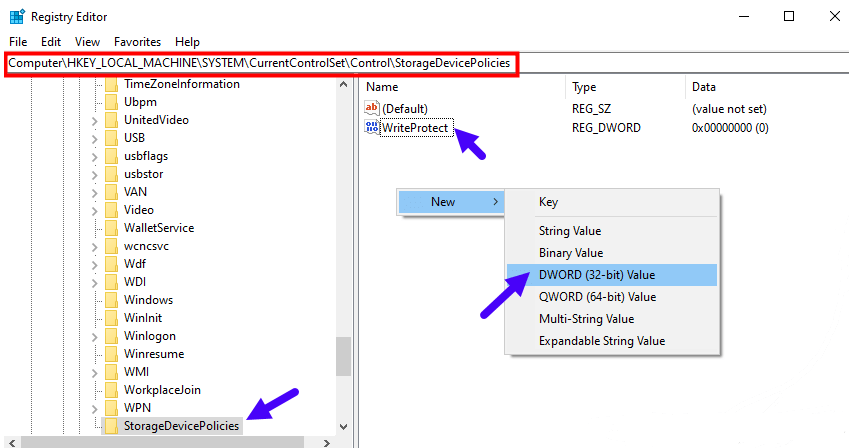The width and height of the screenshot is (849, 448).
Task: Expand the WPN key
Action: tap(95, 408)
